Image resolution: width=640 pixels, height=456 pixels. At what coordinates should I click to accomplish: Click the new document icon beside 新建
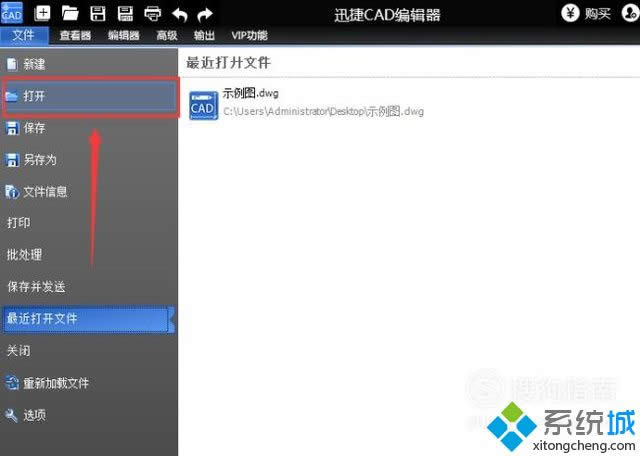pos(12,64)
